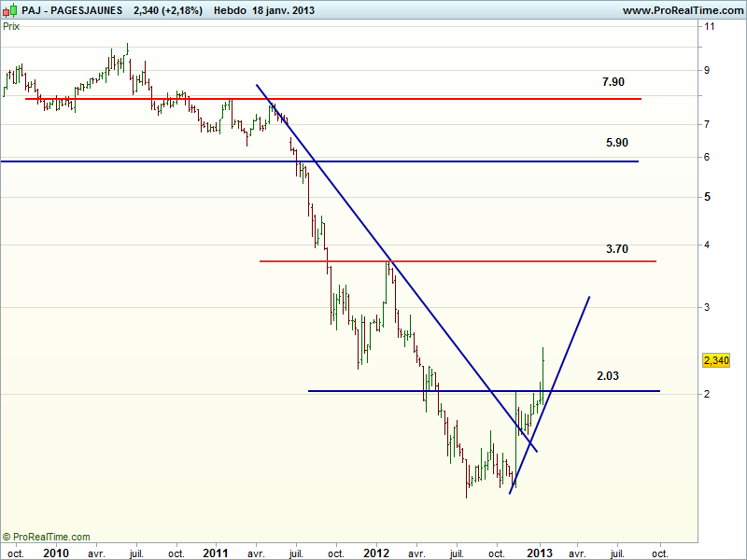Screen dimensions: 747x560
Task: Click the 11 value on price scale
Action: 710,26
